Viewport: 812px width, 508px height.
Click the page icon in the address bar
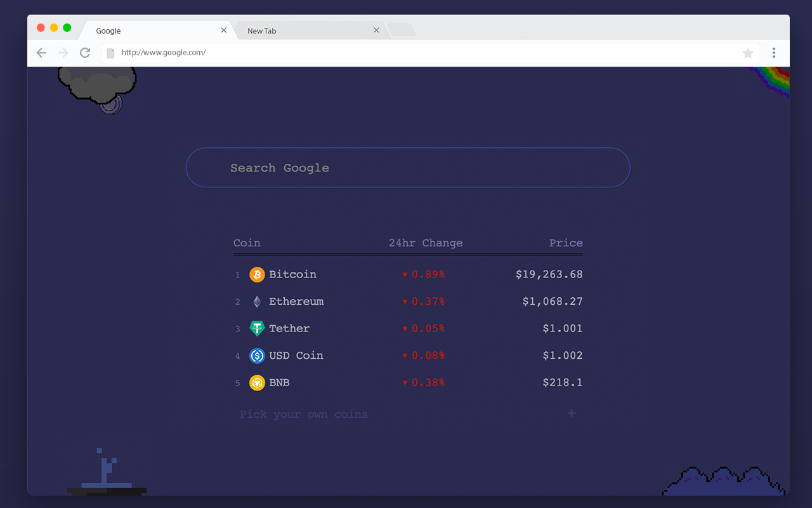[x=110, y=53]
